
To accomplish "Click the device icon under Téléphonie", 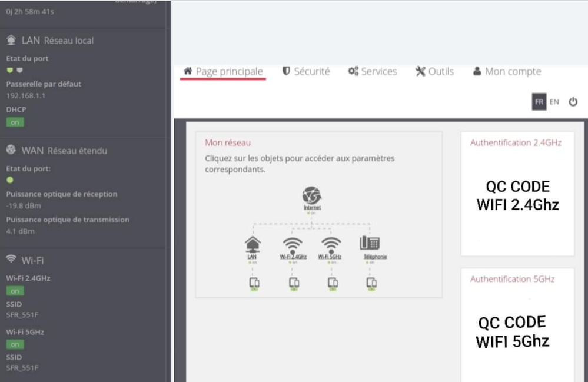I will (371, 283).
